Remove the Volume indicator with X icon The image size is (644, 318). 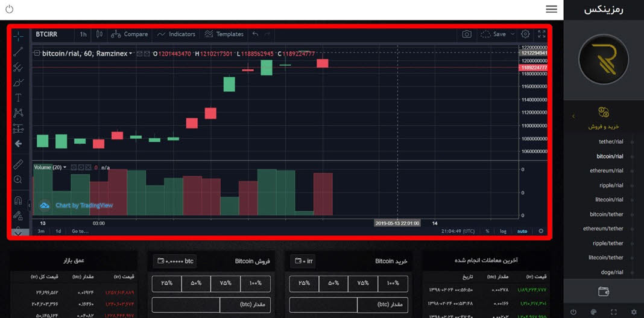click(x=88, y=167)
